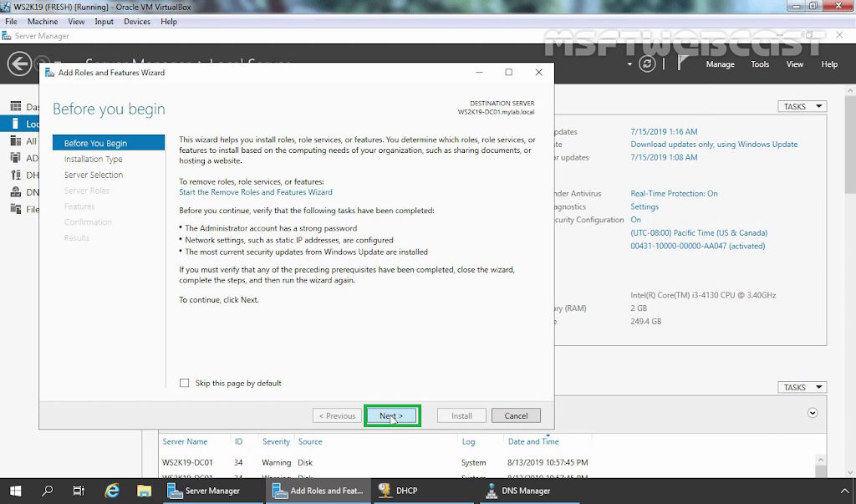Sort events by Source column
Image resolution: width=856 pixels, height=504 pixels.
coord(310,441)
